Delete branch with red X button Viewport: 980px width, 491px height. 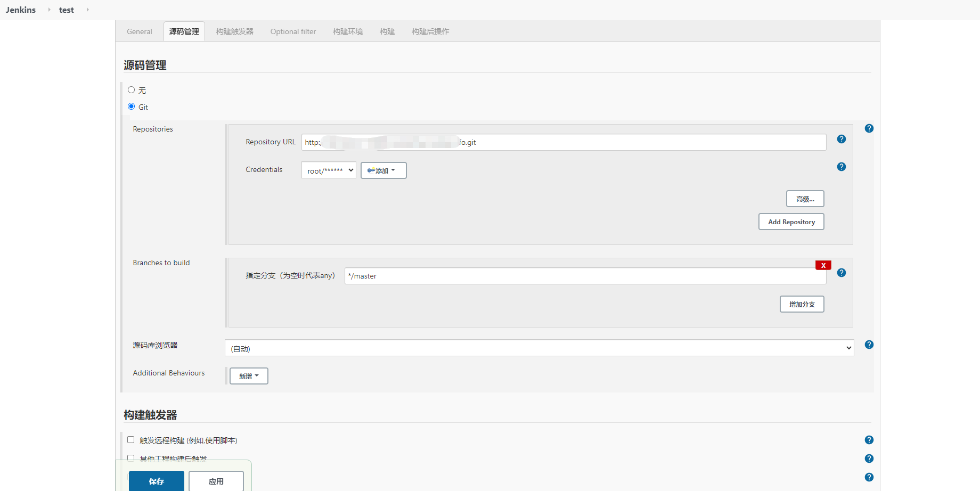pos(823,265)
